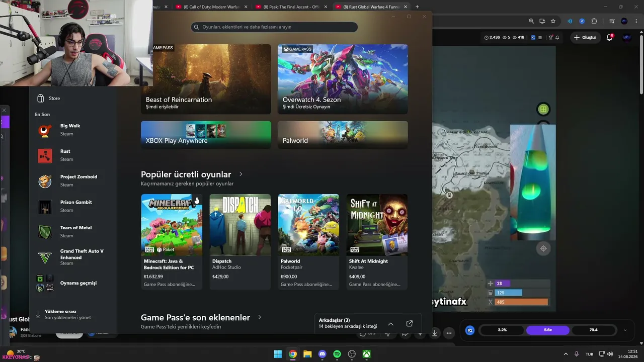
Task: Open XBOX Play Anywhere banner
Action: tap(206, 135)
